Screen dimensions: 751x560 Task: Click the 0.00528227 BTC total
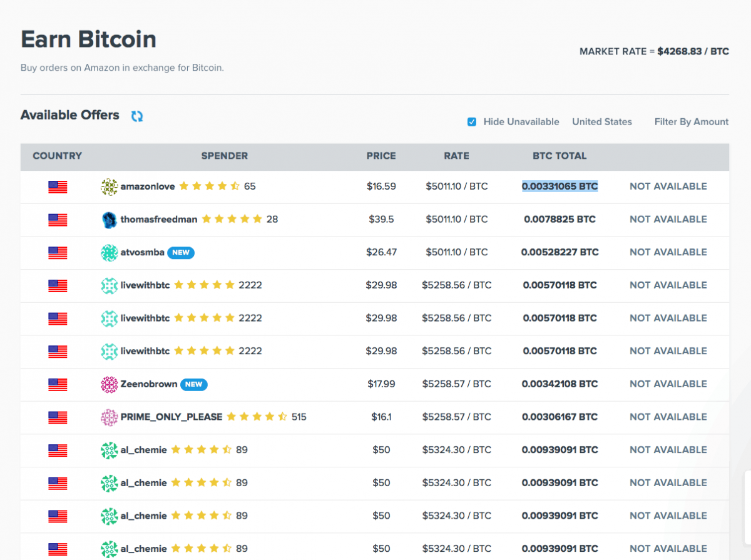coord(560,253)
